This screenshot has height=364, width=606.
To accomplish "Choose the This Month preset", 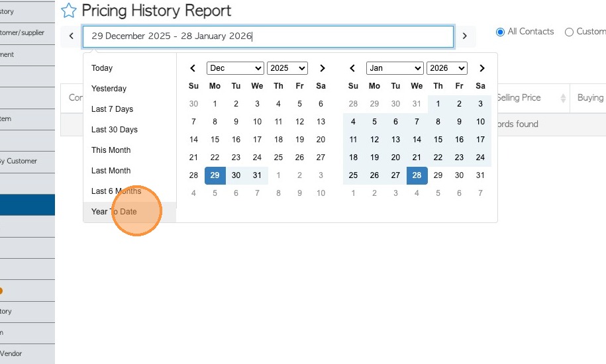I will [129, 150].
